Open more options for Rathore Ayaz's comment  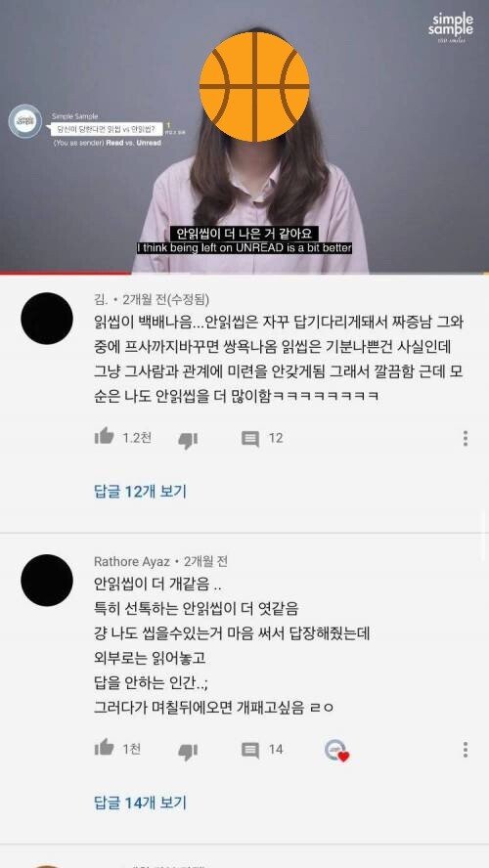pyautogui.click(x=466, y=749)
